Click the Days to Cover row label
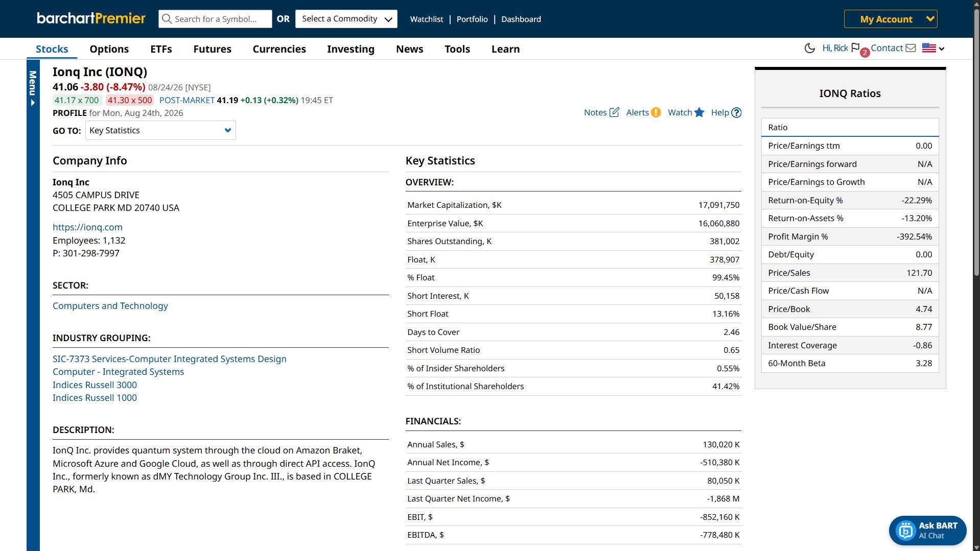This screenshot has height=551, width=980. (433, 332)
